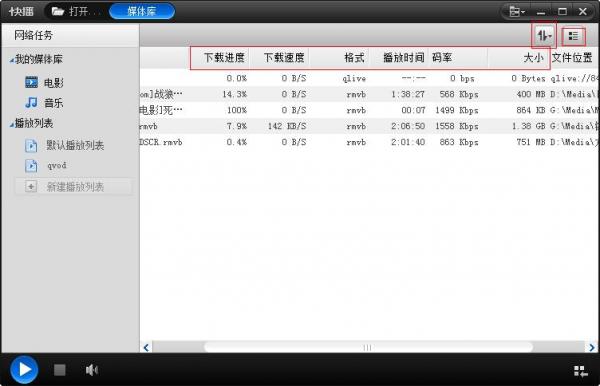The height and width of the screenshot is (386, 600).
Task: Click the stop playback square
Action: click(60, 370)
